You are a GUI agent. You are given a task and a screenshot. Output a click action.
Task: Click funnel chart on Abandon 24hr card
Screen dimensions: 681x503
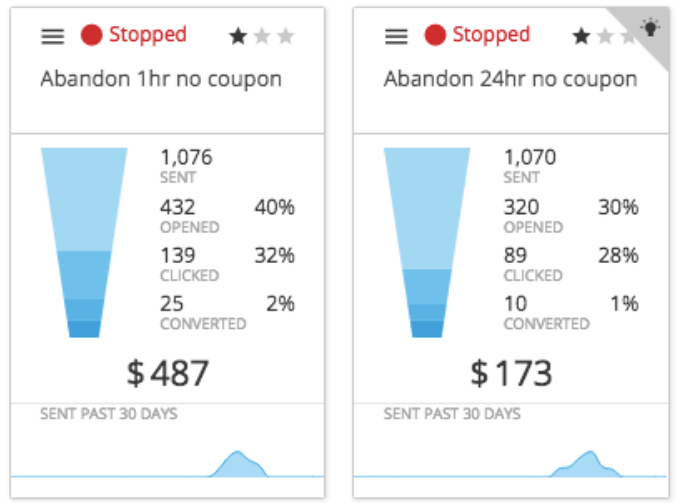[x=427, y=242]
